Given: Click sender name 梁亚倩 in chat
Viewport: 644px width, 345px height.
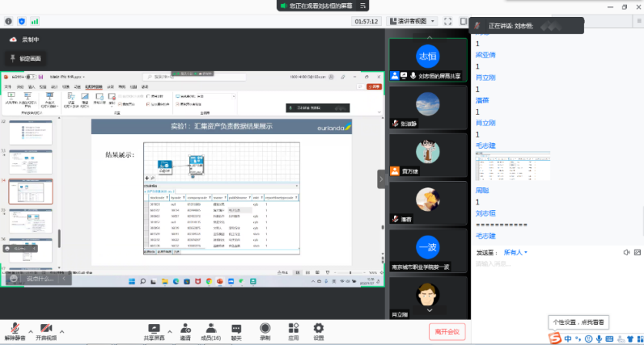Looking at the screenshot, I should [485, 55].
